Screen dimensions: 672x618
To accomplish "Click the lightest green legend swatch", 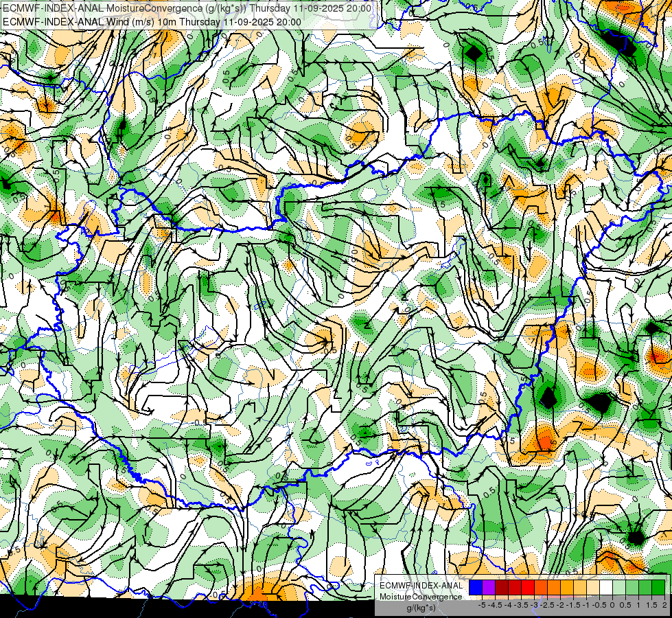I will [619, 588].
